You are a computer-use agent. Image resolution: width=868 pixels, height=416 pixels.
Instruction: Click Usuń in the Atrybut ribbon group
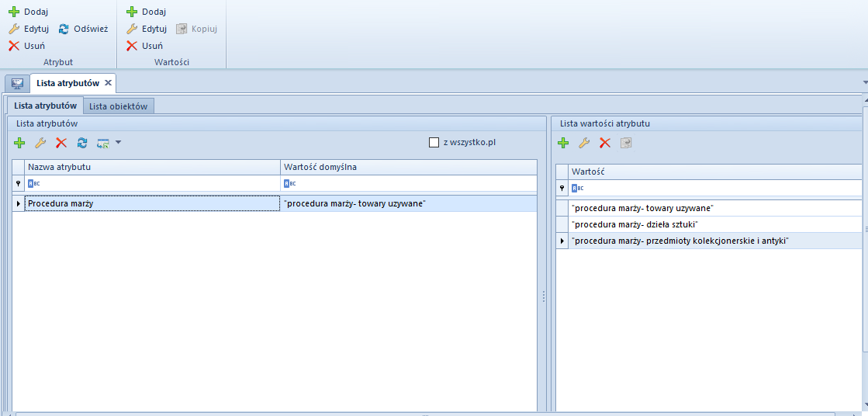pos(26,46)
